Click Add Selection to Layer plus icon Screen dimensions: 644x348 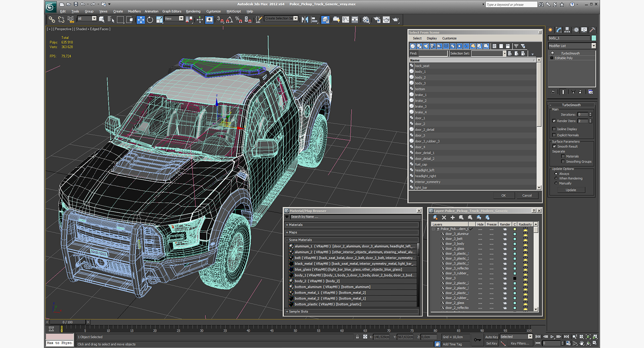click(453, 217)
